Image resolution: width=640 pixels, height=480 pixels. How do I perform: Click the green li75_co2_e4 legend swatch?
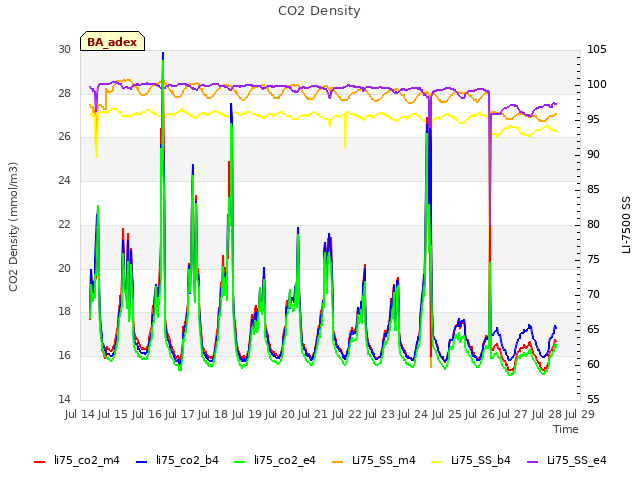(x=240, y=462)
